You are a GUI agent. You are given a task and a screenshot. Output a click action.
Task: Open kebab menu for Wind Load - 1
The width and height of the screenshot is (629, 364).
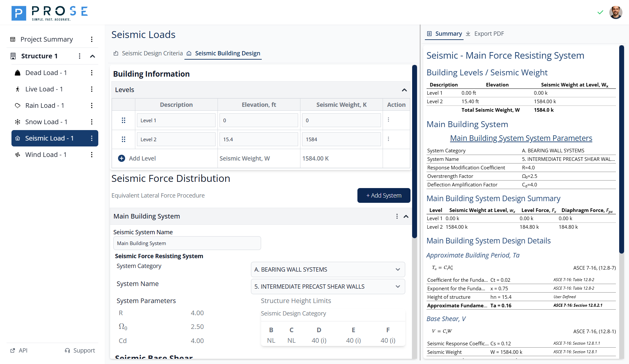point(92,155)
